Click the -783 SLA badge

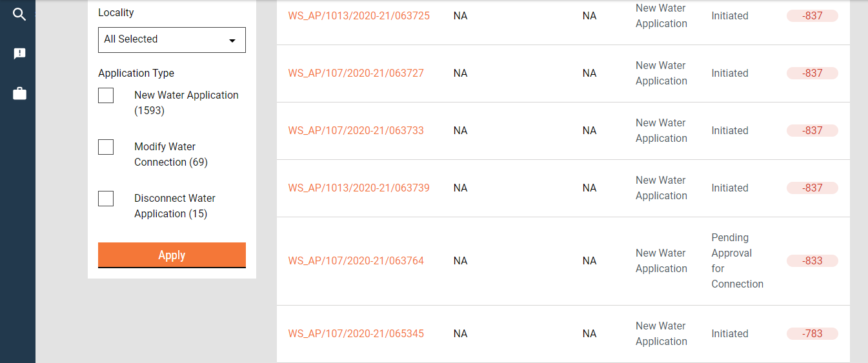(812, 333)
